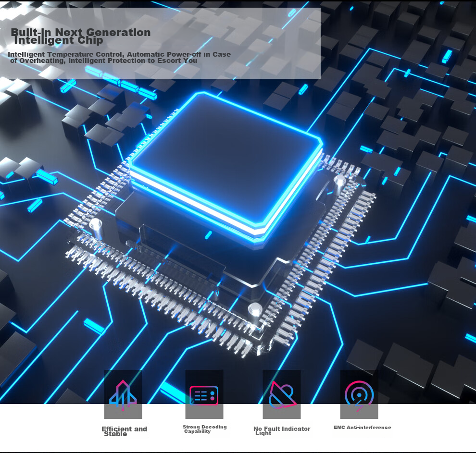
Task: Click the "Efficient and Stable" label
Action: tap(124, 431)
